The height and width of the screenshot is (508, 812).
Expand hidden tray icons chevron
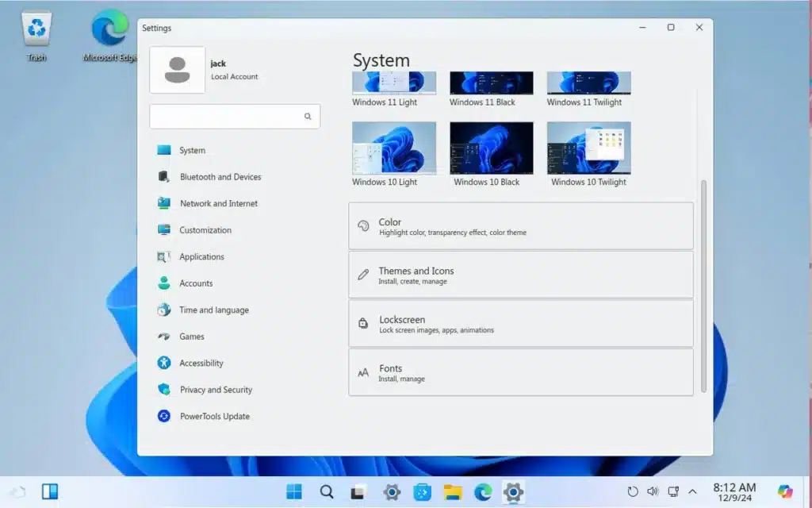click(692, 491)
